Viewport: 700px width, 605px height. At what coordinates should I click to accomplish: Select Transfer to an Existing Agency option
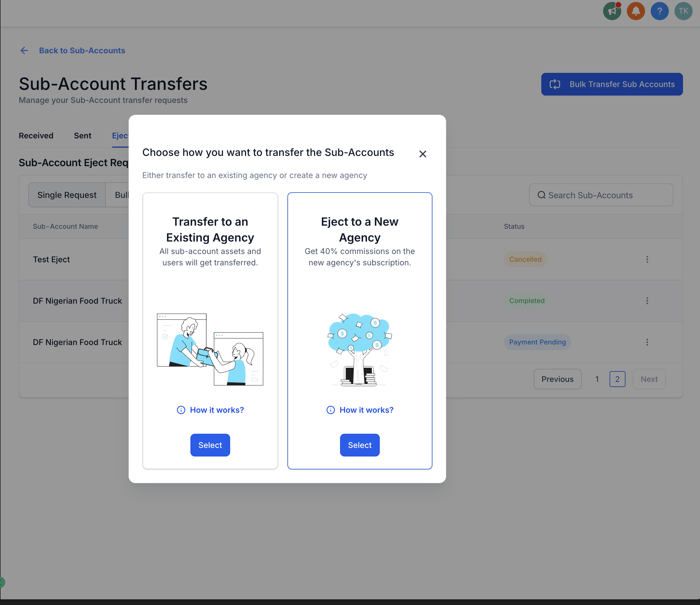coord(210,445)
